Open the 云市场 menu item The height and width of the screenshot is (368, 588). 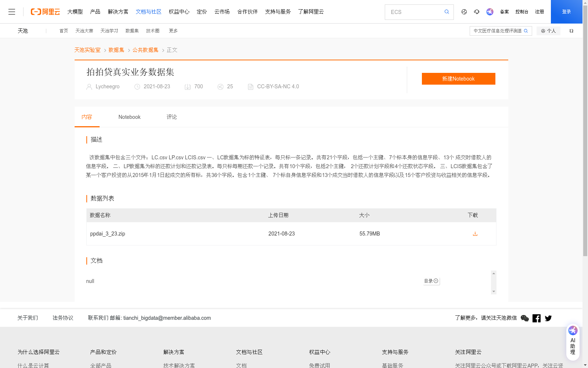click(222, 12)
